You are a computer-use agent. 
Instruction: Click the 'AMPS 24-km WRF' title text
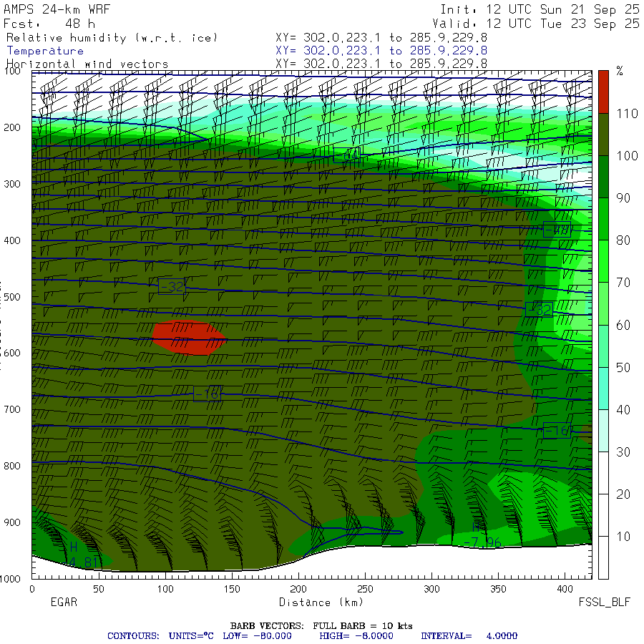(57, 9)
